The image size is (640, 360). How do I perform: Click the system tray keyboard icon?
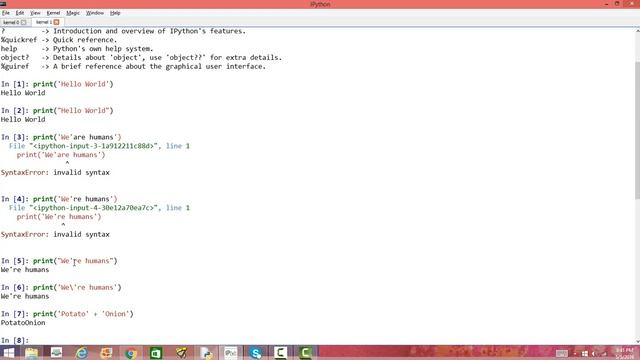click(562, 353)
